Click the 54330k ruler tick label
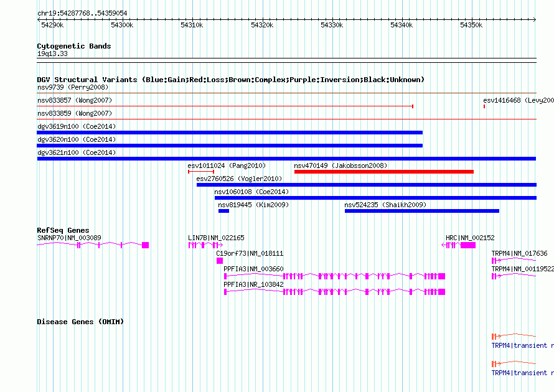This screenshot has width=554, height=392. [332, 25]
